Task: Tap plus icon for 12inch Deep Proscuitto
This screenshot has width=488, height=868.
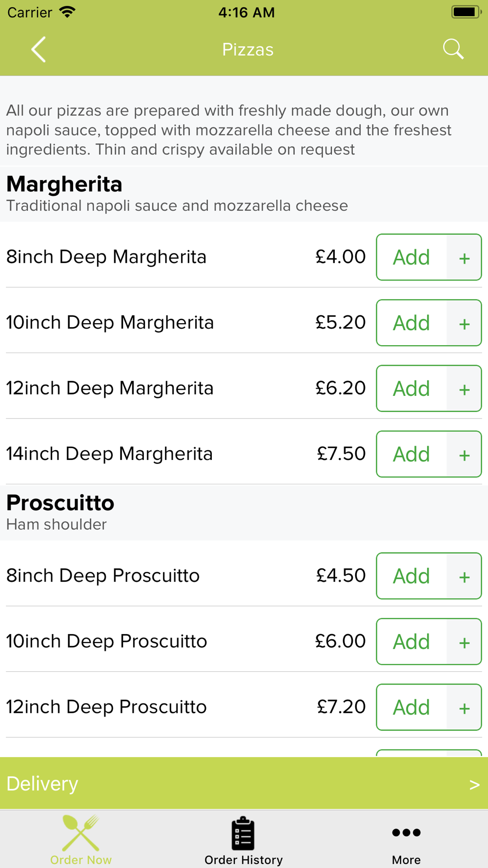Action: click(x=464, y=707)
